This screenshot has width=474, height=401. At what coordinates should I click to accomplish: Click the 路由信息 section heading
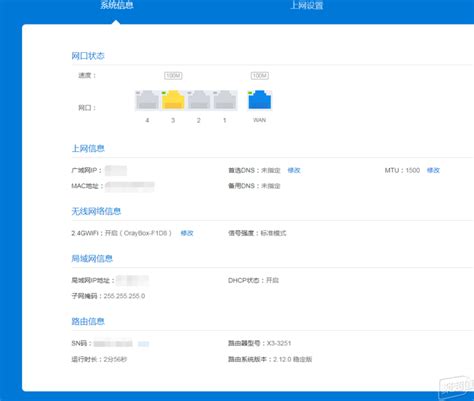[88, 321]
